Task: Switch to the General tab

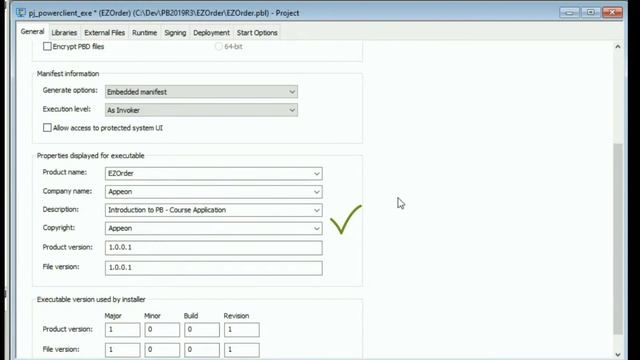Action: coord(32,32)
